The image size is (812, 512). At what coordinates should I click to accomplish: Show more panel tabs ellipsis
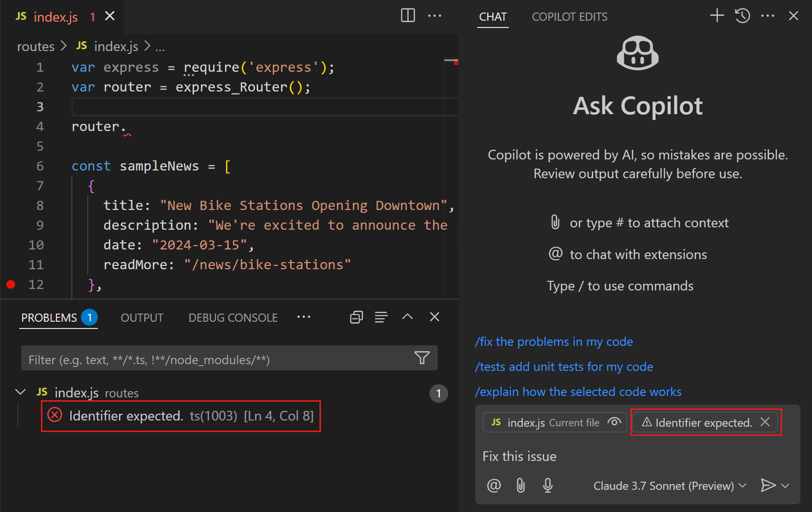tap(304, 317)
